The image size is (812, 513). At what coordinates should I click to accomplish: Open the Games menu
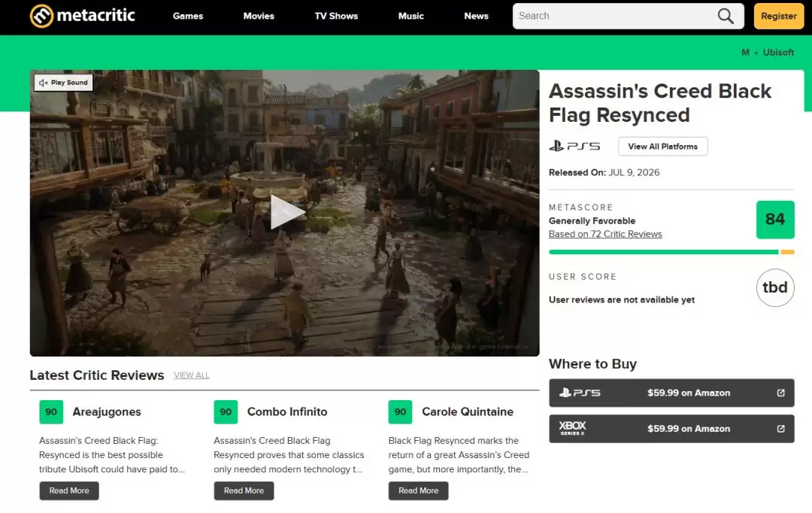tap(188, 16)
